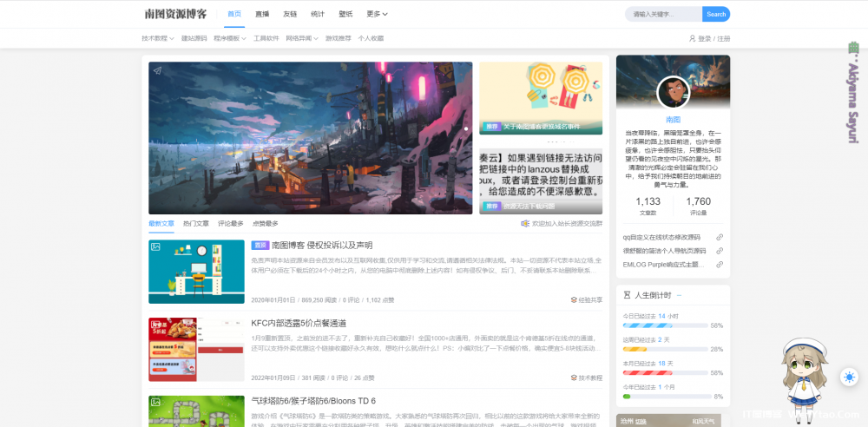868x427 pixels.
Task: Click the 南图 profile avatar
Action: pos(674,93)
